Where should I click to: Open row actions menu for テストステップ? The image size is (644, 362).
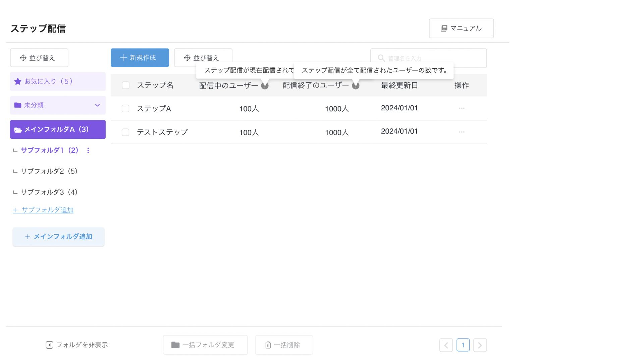point(462,132)
